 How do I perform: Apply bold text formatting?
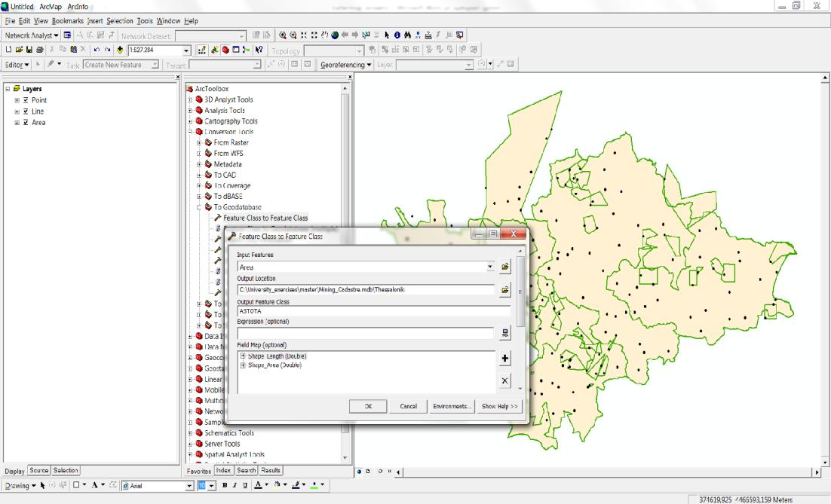[x=225, y=485]
